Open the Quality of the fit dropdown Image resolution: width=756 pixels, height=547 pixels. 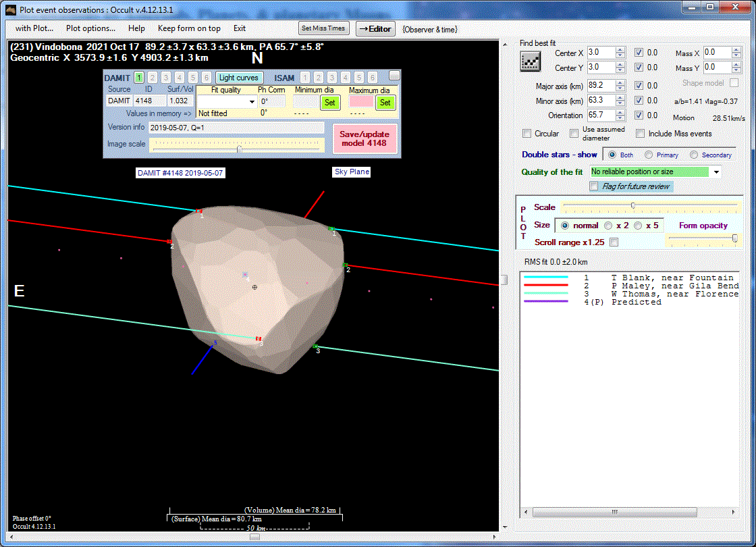click(716, 172)
